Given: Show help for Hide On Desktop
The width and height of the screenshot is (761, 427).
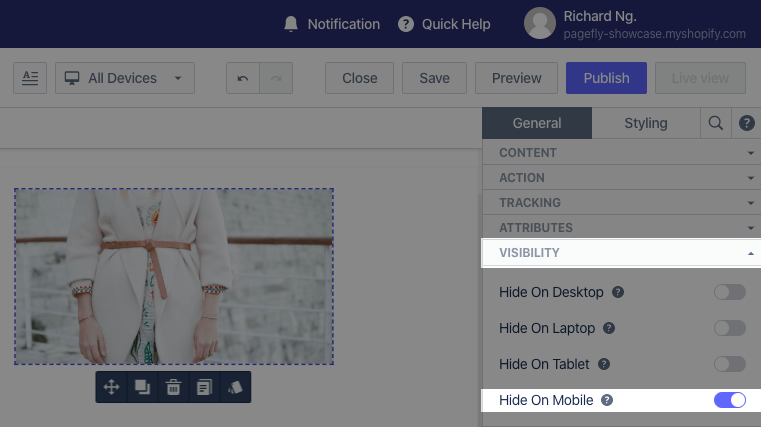Looking at the screenshot, I should point(618,292).
